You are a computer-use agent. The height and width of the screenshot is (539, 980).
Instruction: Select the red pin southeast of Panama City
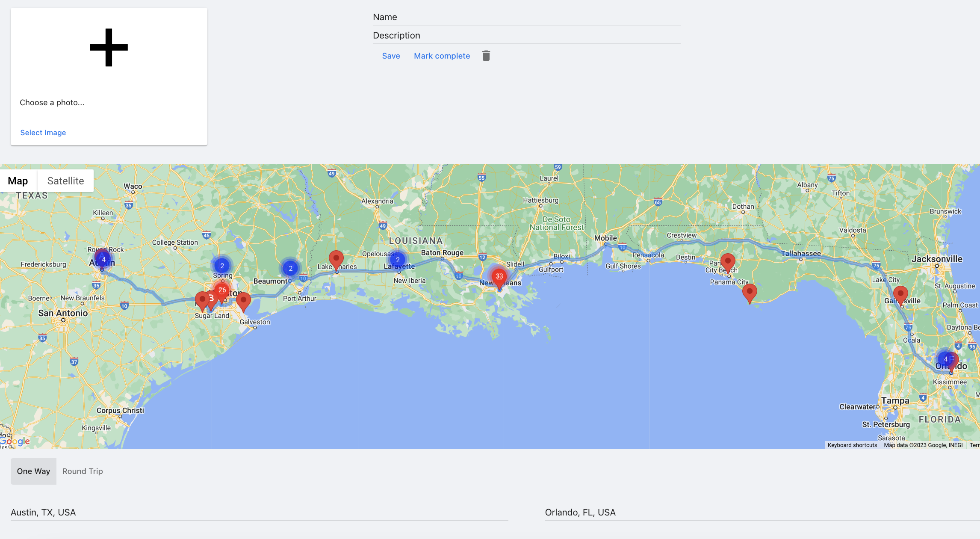(750, 293)
